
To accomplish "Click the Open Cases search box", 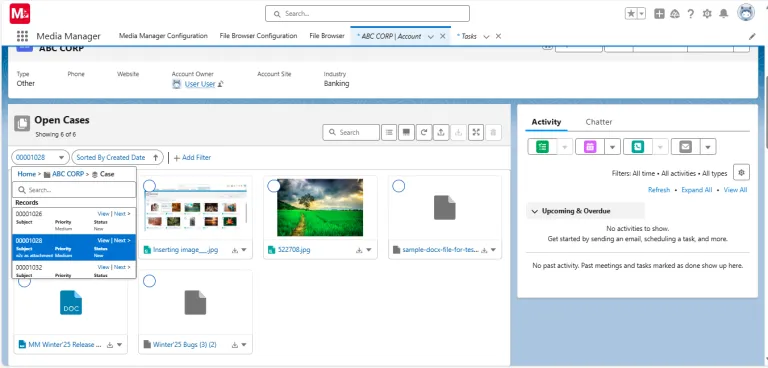I will coord(351,132).
